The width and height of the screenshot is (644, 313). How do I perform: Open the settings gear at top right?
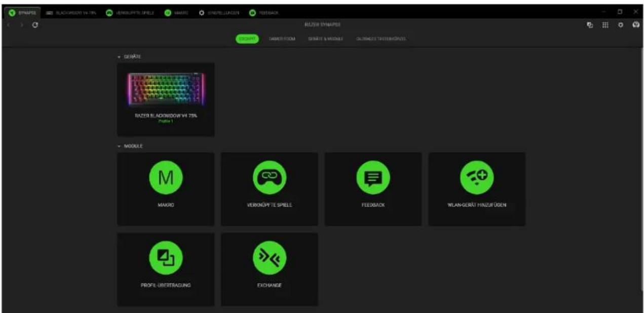(620, 25)
